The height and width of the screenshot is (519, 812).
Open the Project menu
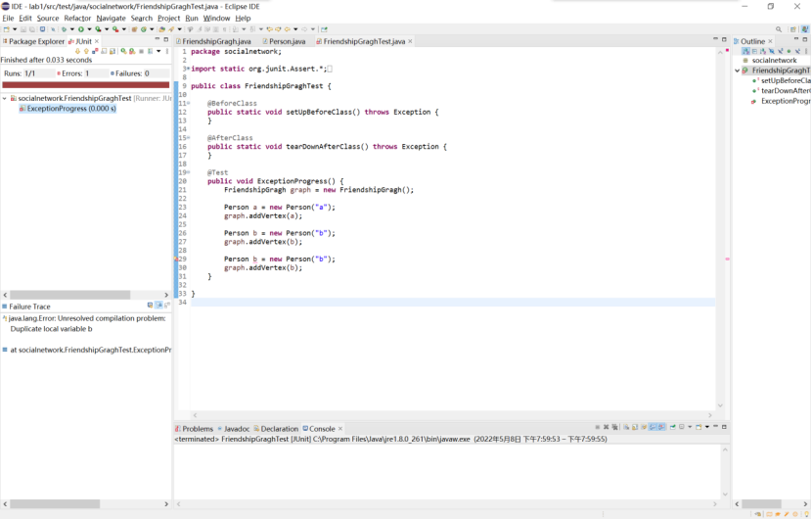click(x=169, y=19)
